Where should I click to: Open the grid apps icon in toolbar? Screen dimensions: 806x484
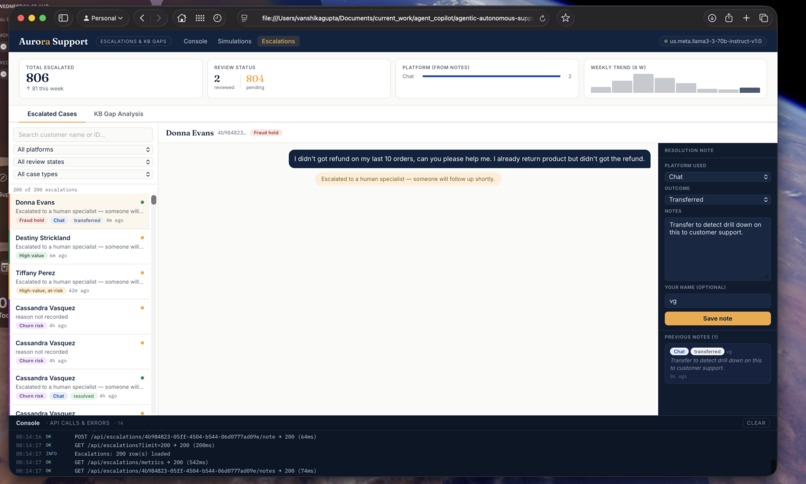tap(200, 18)
